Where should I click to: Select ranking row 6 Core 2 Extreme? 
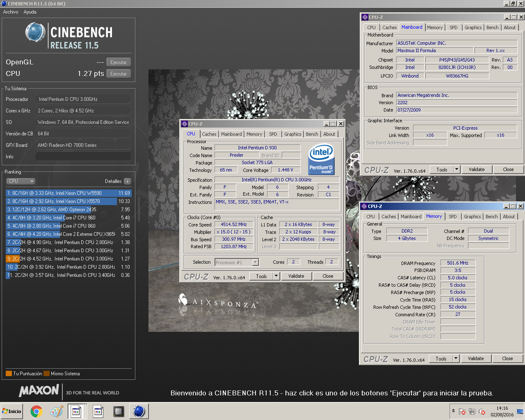coord(68,234)
